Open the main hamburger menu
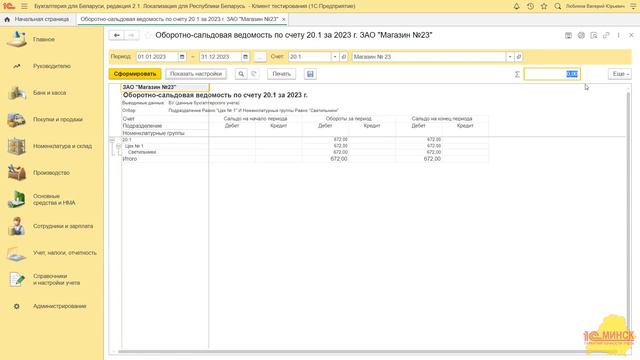640x360 pixels. click(x=24, y=6)
